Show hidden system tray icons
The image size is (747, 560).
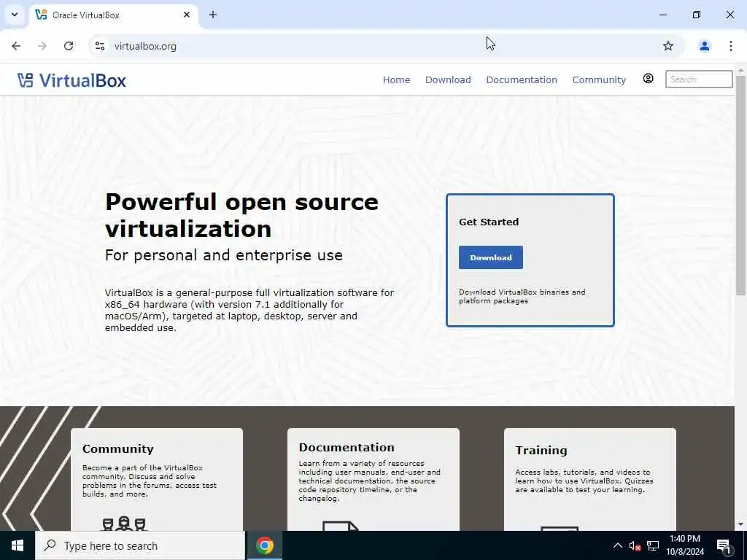click(x=617, y=545)
